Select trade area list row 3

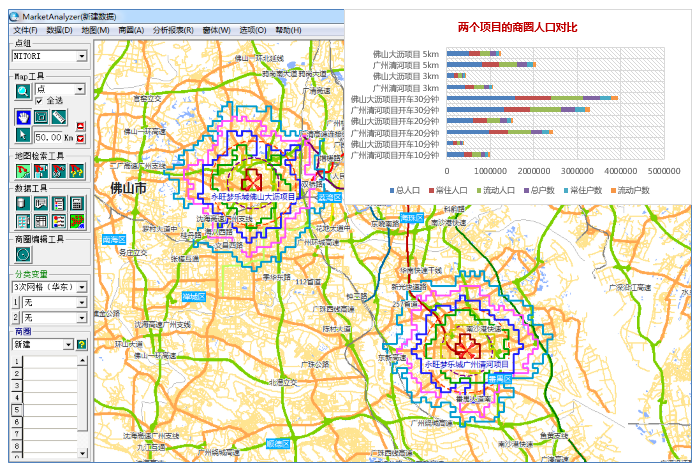45,385
